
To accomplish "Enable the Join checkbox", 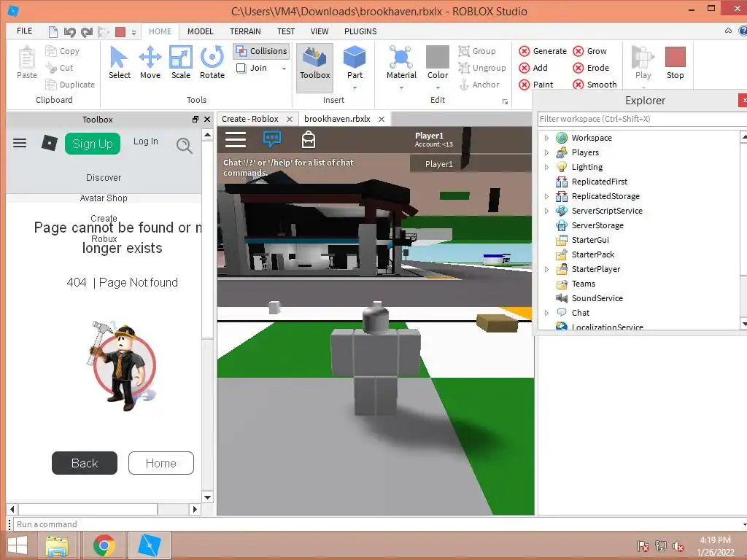I will tap(241, 68).
